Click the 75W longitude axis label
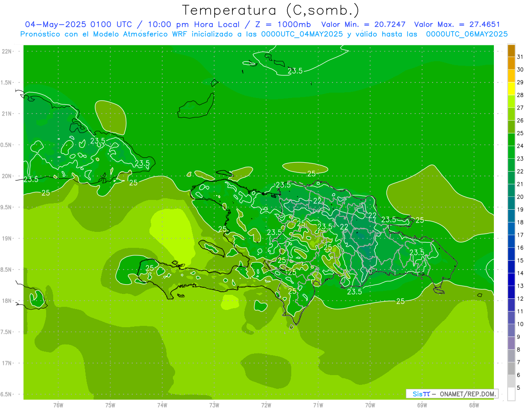 click(x=110, y=405)
